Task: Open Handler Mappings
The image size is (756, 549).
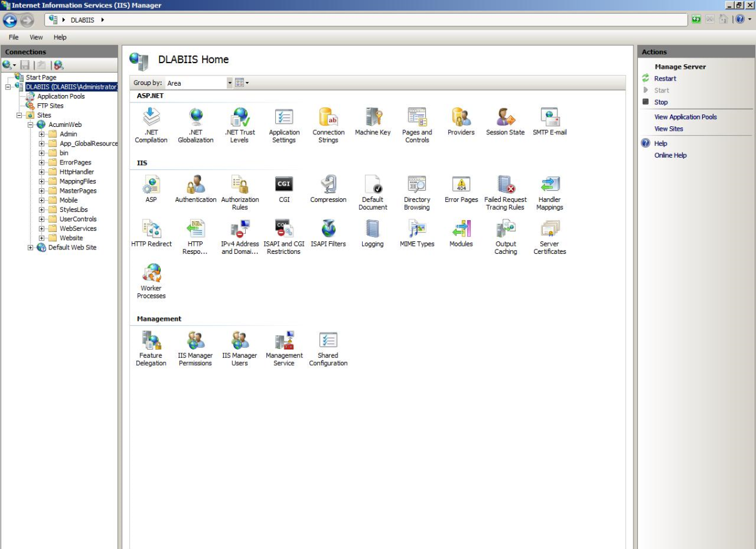Action: (x=550, y=193)
